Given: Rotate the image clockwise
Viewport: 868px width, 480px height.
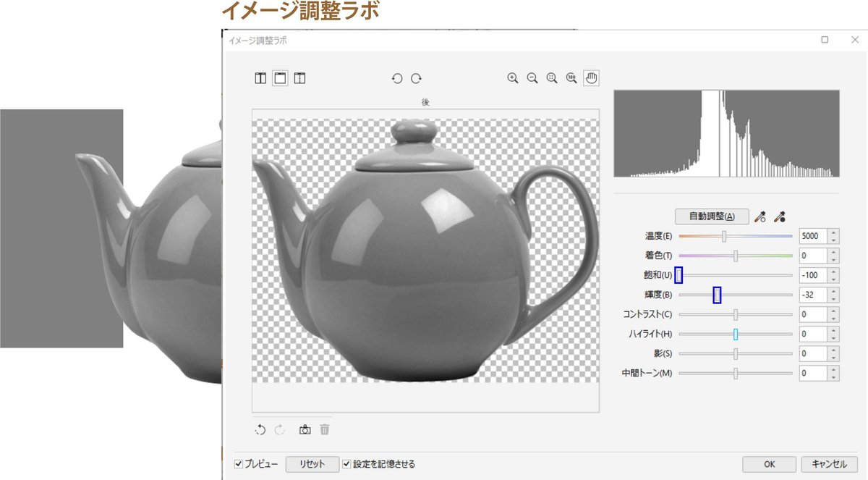Looking at the screenshot, I should click(x=417, y=78).
